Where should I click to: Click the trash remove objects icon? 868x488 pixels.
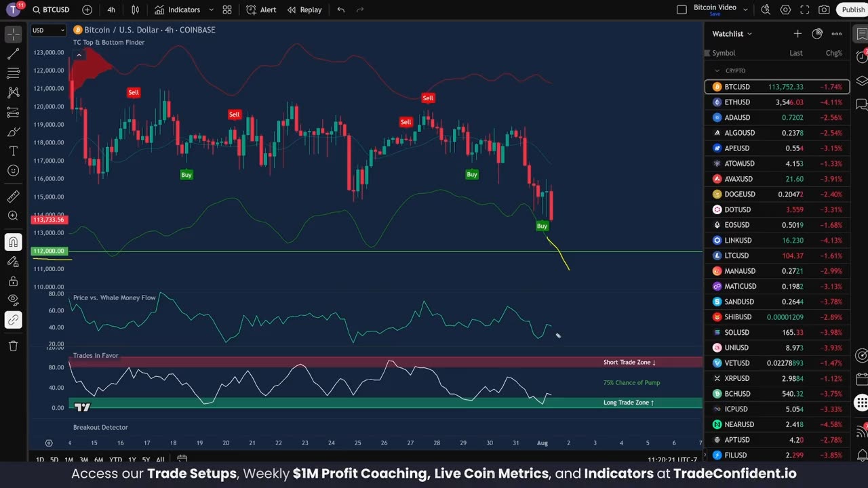[13, 346]
